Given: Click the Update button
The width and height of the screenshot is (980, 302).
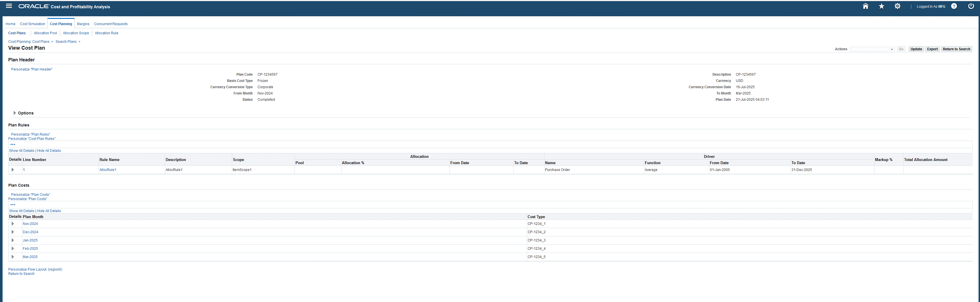Looking at the screenshot, I should tap(916, 49).
